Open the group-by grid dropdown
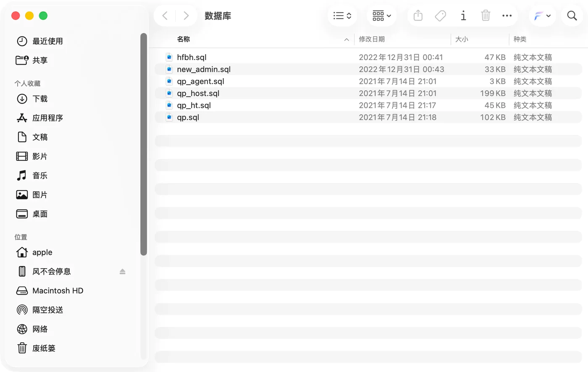This screenshot has width=588, height=372. pyautogui.click(x=382, y=16)
